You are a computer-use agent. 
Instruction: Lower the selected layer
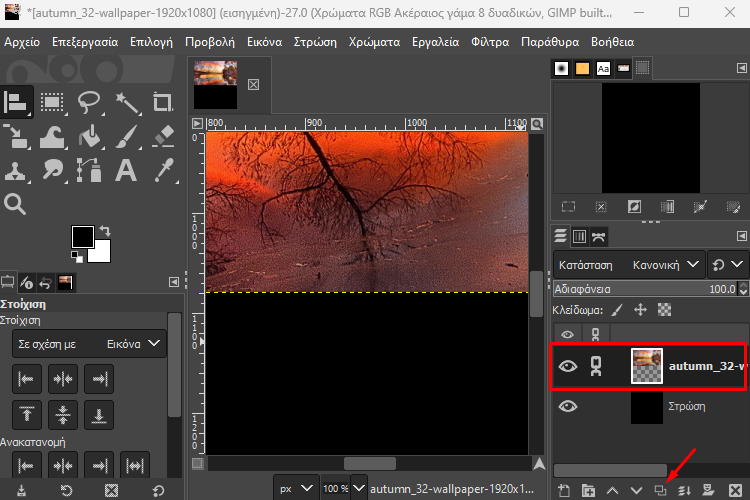click(x=636, y=490)
